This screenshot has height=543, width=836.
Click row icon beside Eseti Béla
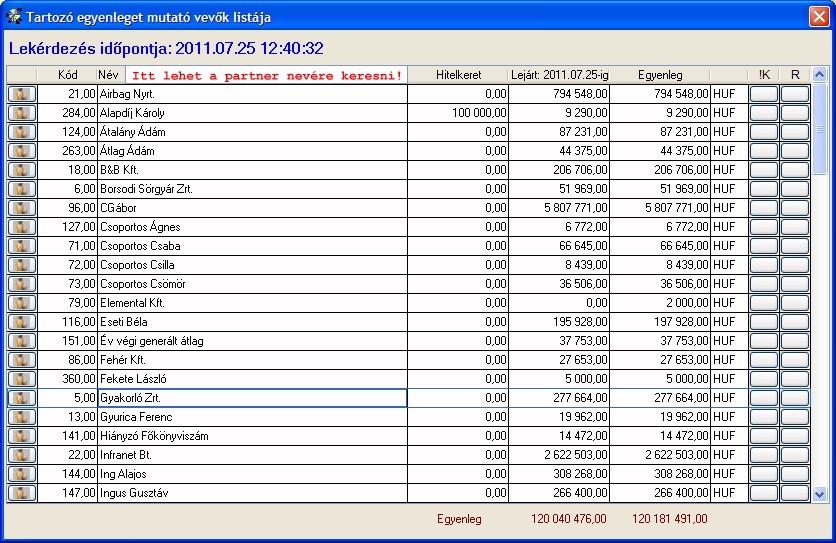[22, 322]
